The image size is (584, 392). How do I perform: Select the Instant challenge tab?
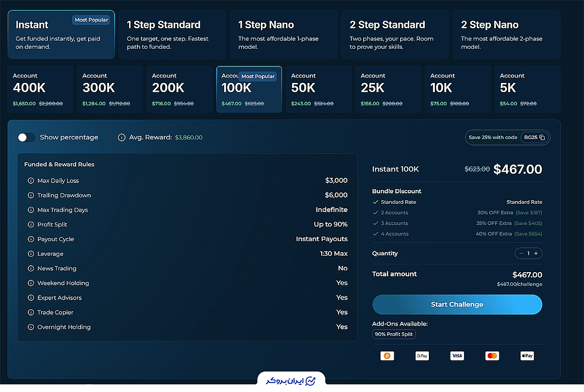point(61,35)
